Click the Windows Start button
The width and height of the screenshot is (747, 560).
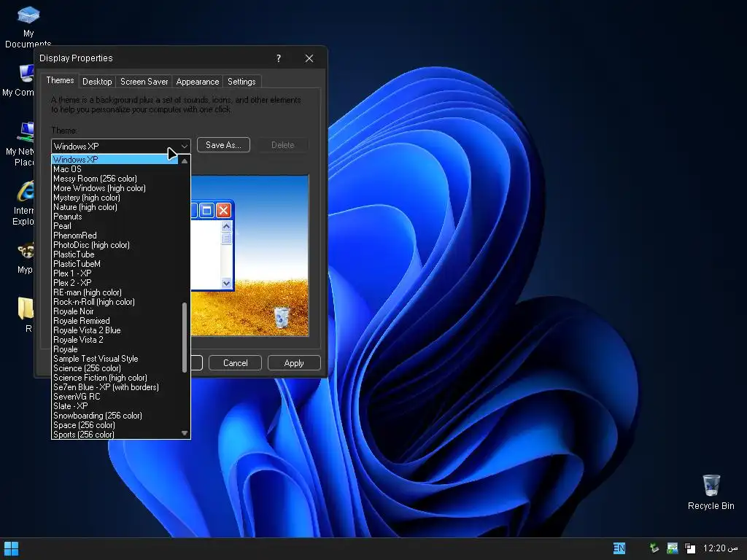click(11, 548)
